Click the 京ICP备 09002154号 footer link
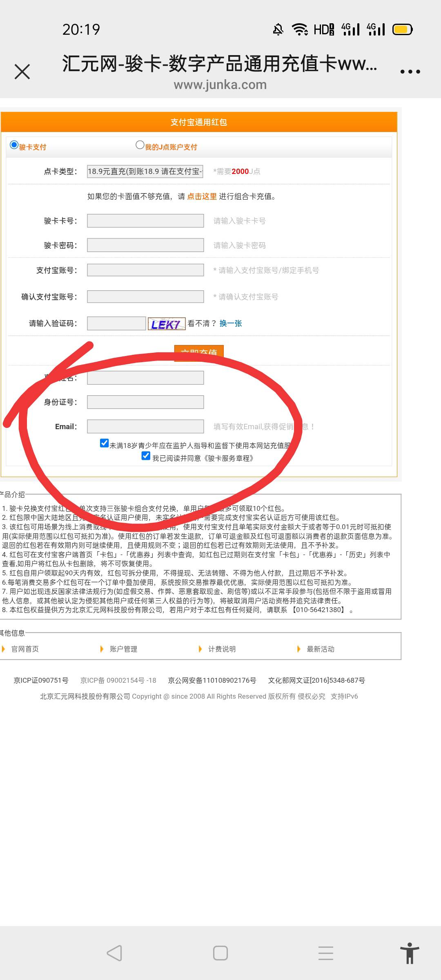The height and width of the screenshot is (980, 441). (118, 680)
